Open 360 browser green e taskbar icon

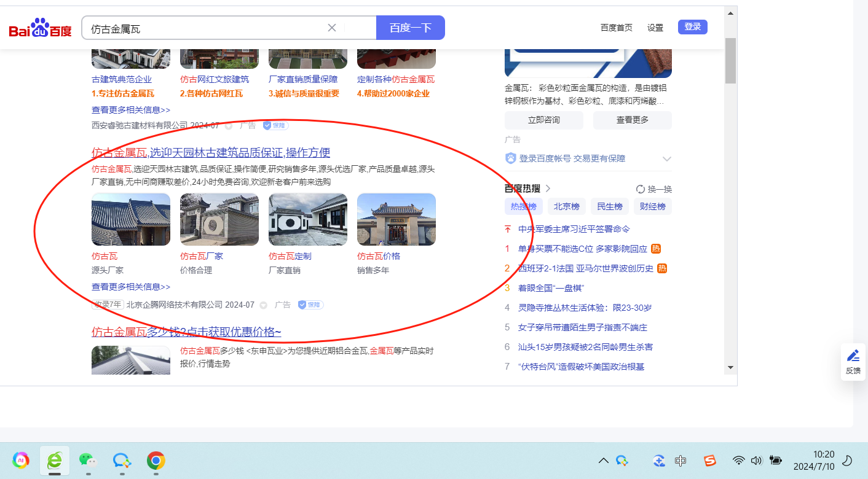click(x=55, y=461)
